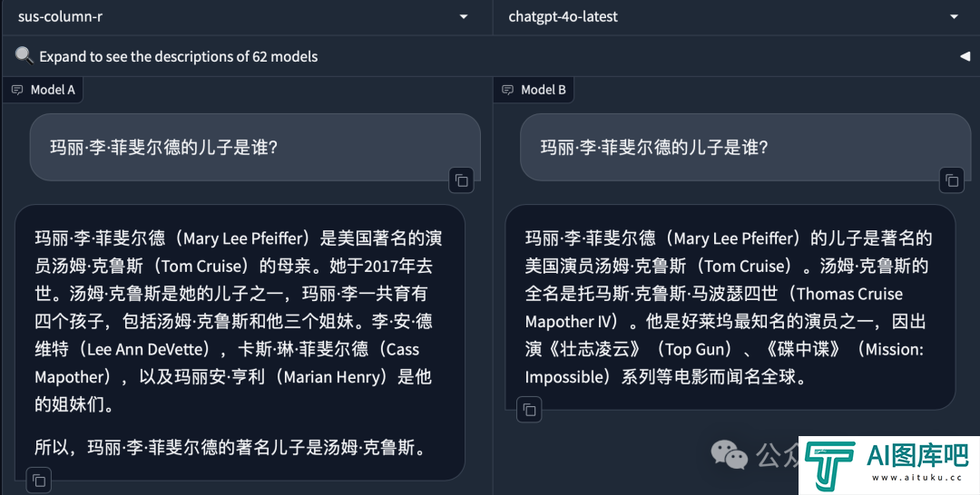Open the www.aituku.cc link
The width and height of the screenshot is (980, 495).
point(916,478)
